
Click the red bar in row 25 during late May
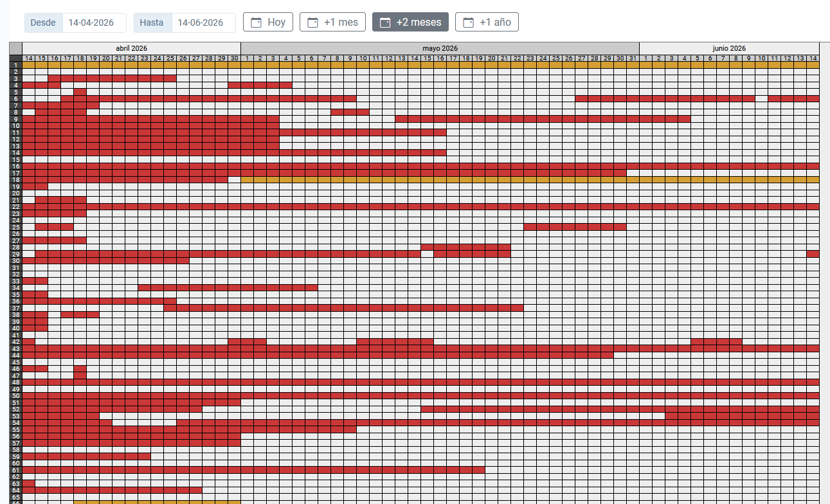click(575, 227)
